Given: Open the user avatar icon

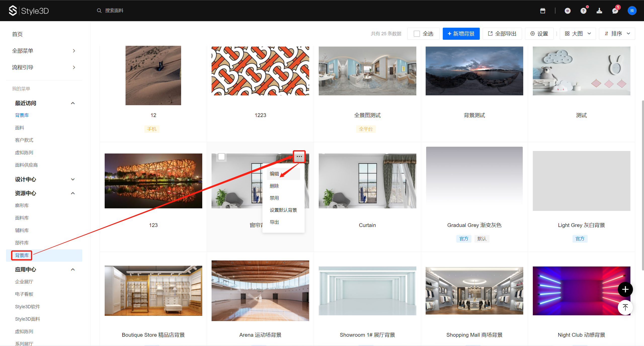Looking at the screenshot, I should [x=632, y=11].
